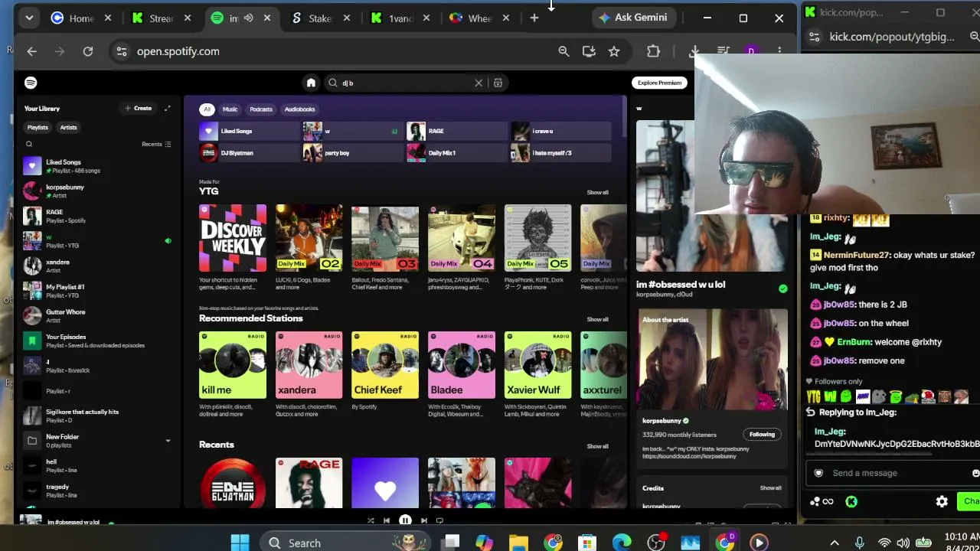The height and width of the screenshot is (551, 980).
Task: Toggle Following for korpsebunny artist
Action: 762,435
